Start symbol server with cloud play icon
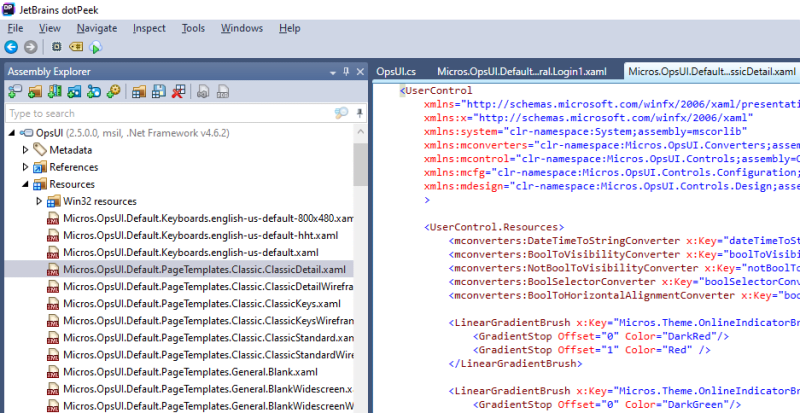This screenshot has width=800, height=413. [x=95, y=47]
